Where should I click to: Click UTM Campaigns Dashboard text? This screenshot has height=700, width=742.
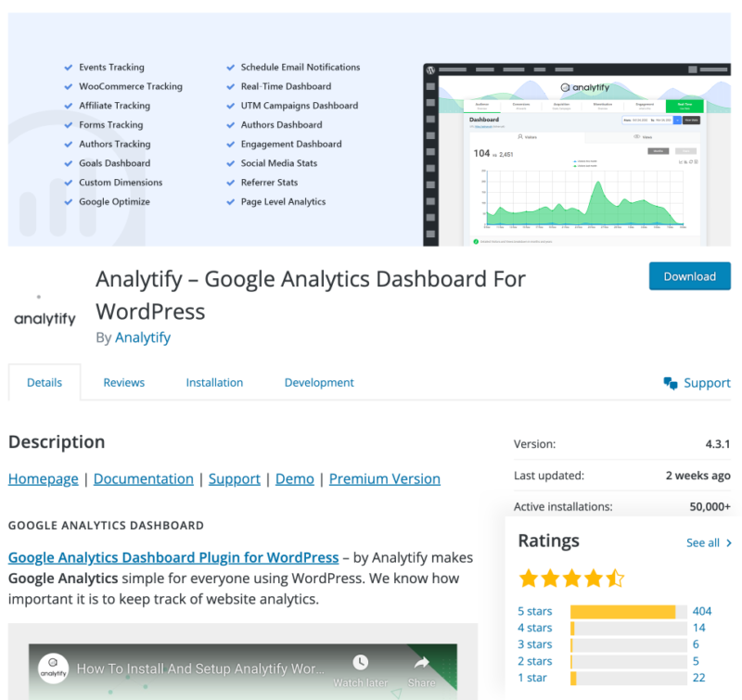coord(300,106)
